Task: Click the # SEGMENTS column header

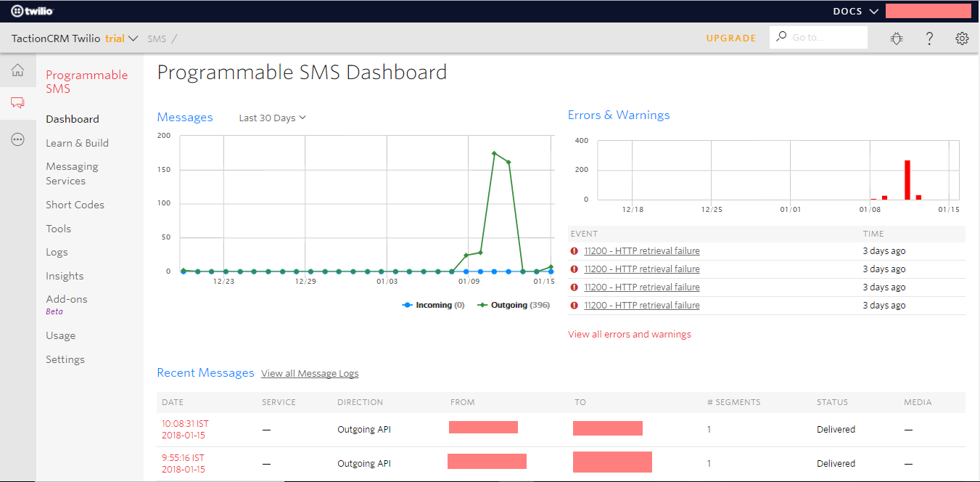Action: click(x=733, y=402)
